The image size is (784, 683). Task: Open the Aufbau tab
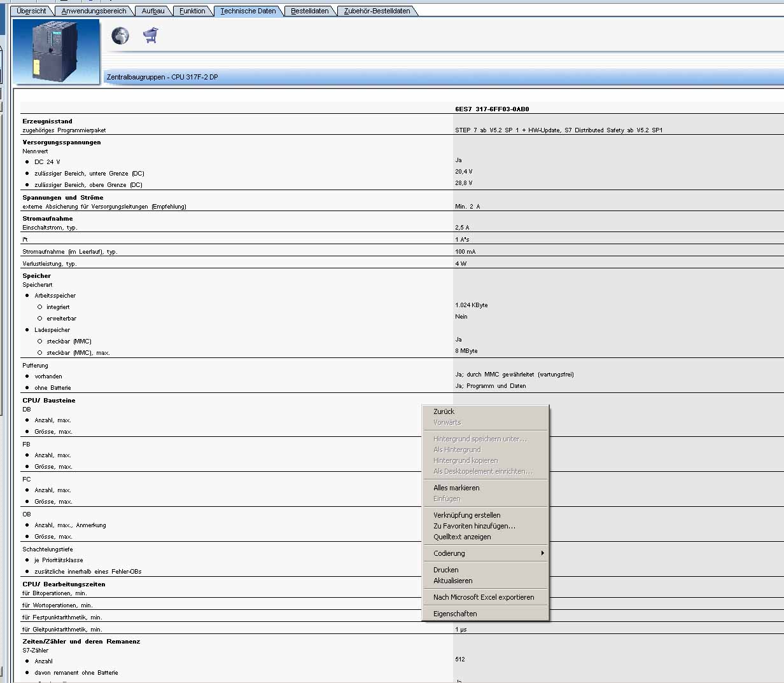coord(153,11)
